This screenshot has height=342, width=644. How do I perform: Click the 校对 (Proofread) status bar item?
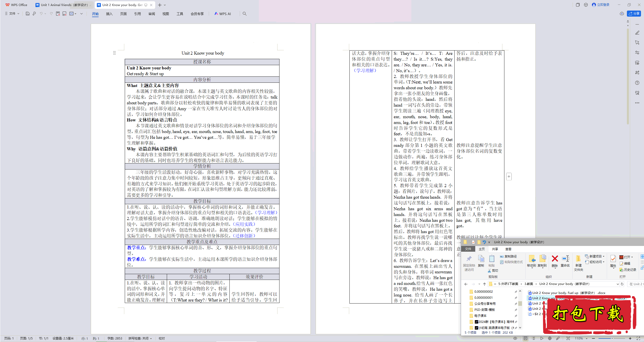coord(162,338)
